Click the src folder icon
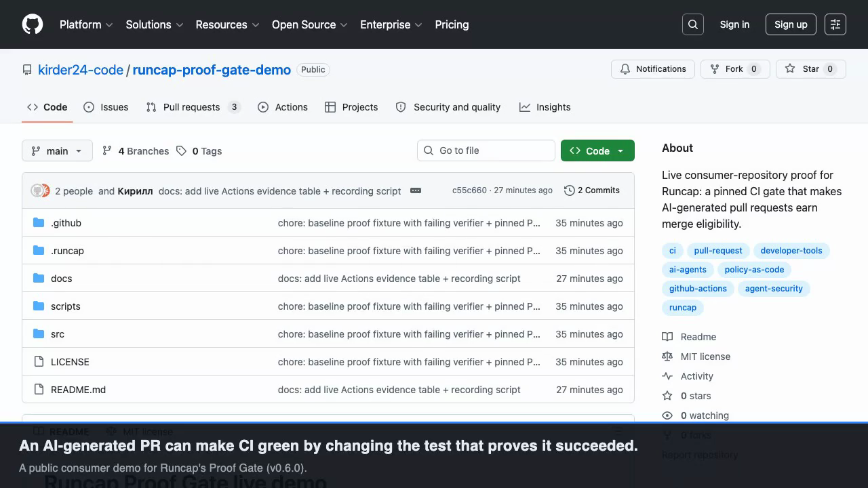This screenshot has width=868, height=488. point(39,334)
